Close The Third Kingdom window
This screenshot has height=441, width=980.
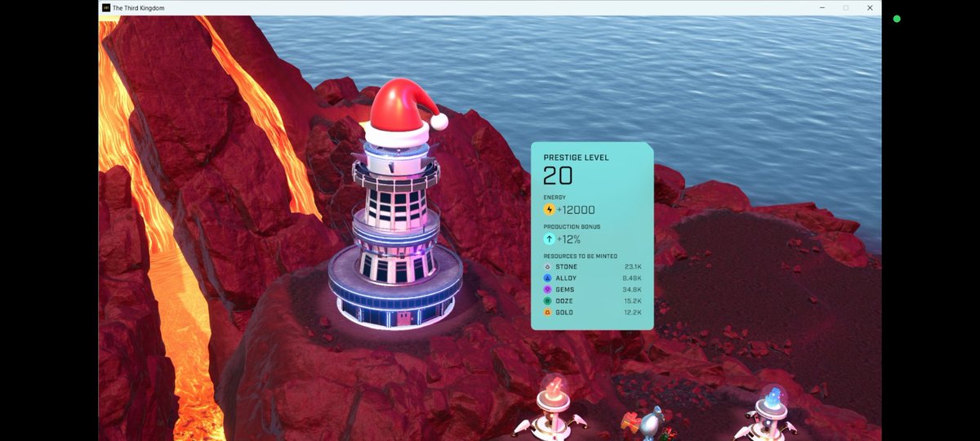[870, 7]
